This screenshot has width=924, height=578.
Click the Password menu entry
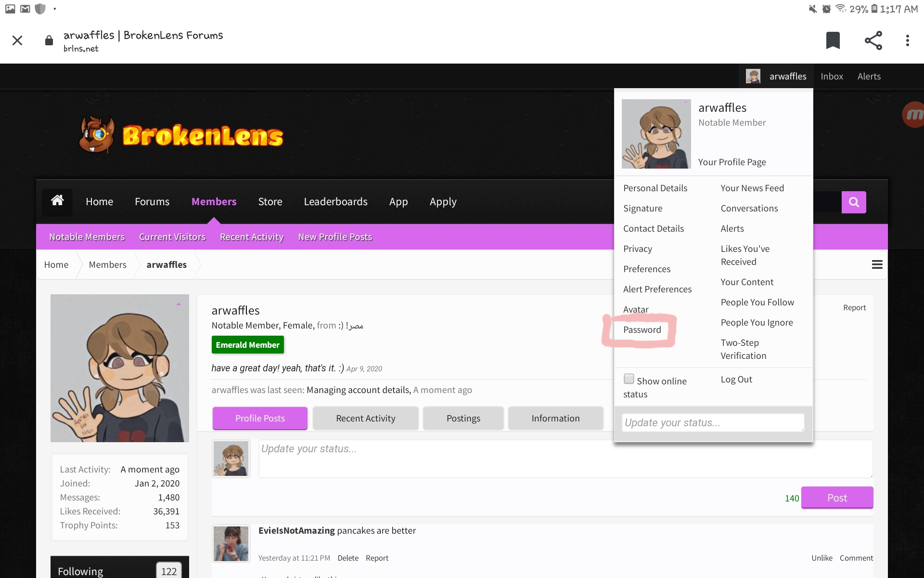point(642,329)
